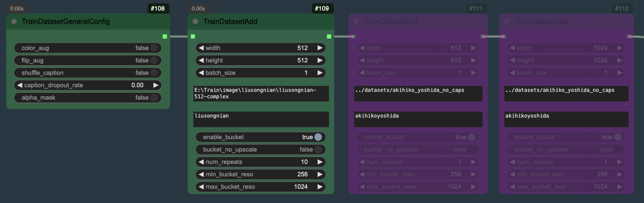The width and height of the screenshot is (644, 203).
Task: Collapse node #112 TrainDatasetAdd via title dot
Action: pyautogui.click(x=507, y=22)
